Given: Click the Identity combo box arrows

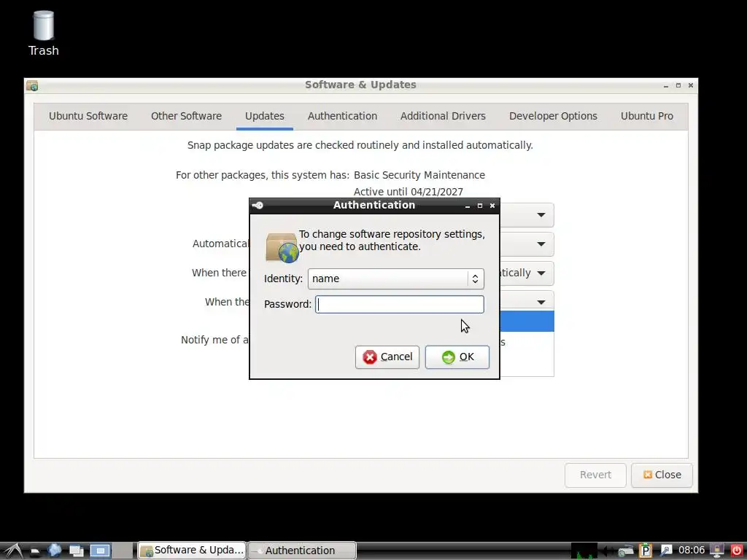Looking at the screenshot, I should [x=475, y=279].
